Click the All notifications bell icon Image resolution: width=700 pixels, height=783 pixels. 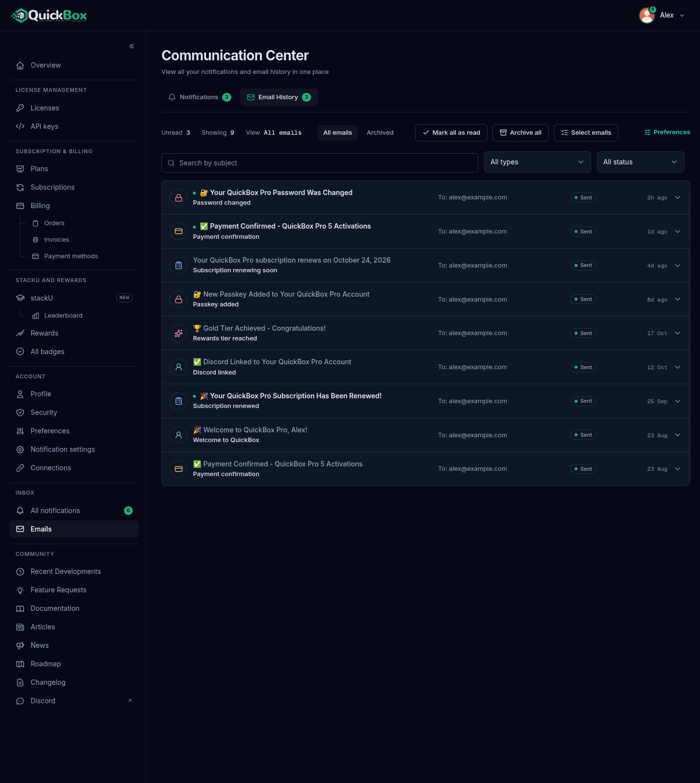[x=20, y=511]
